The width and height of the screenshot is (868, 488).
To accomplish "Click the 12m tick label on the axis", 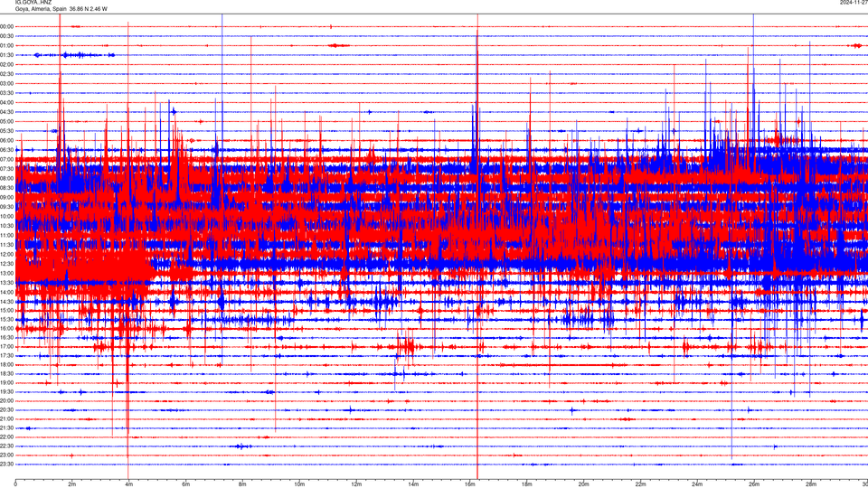I will [356, 484].
